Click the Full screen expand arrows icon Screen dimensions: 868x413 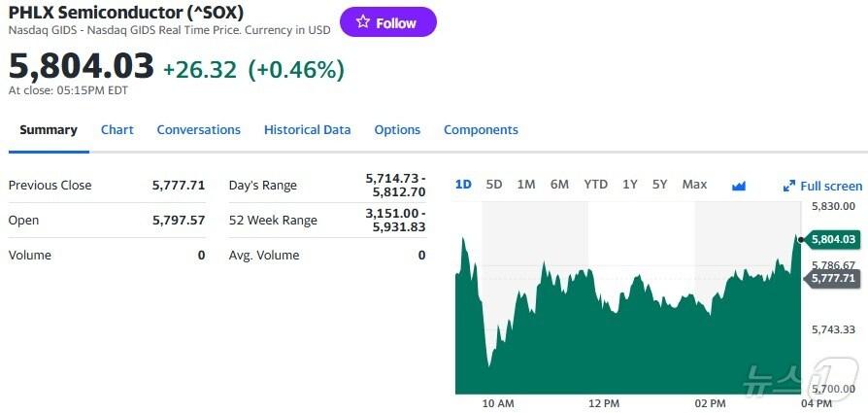(789, 186)
